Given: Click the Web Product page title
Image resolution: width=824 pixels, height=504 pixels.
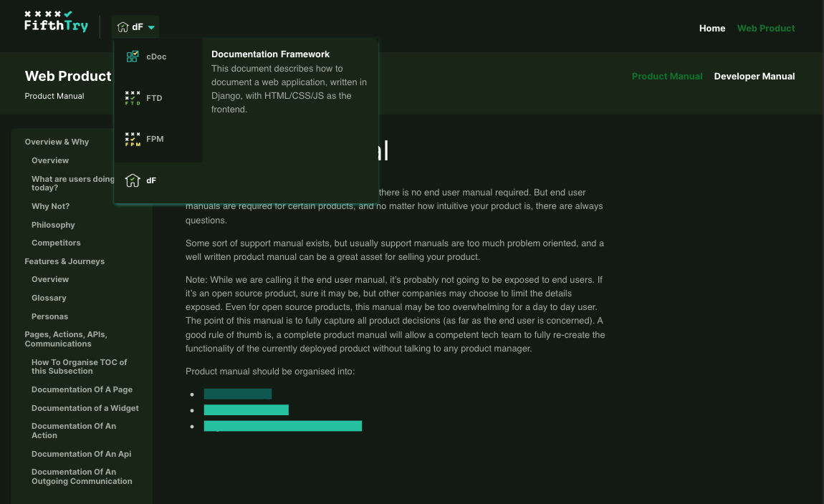Looking at the screenshot, I should 68,76.
